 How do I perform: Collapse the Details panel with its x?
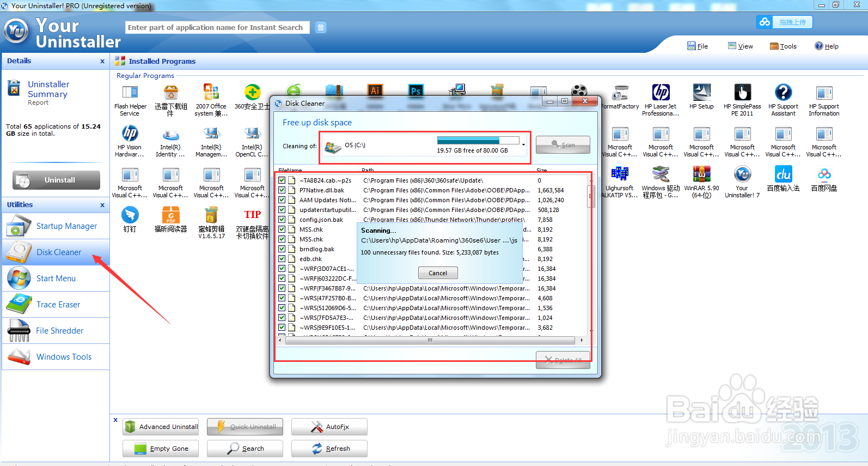102,62
